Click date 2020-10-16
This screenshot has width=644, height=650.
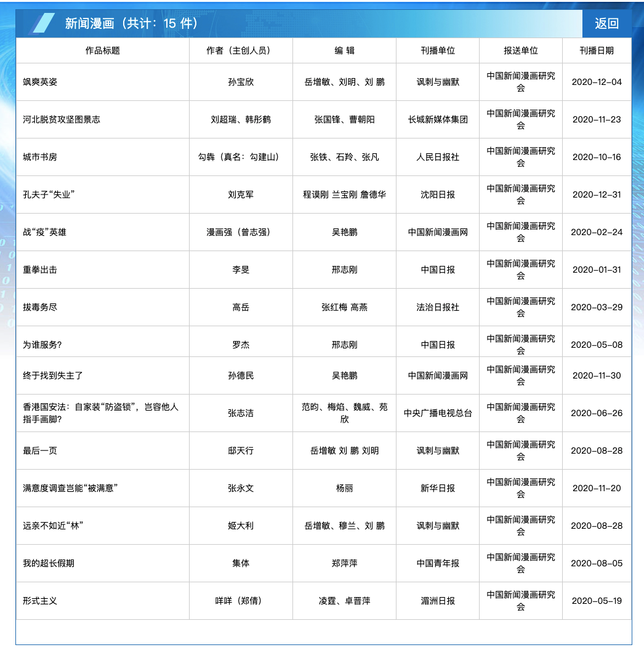tap(597, 157)
